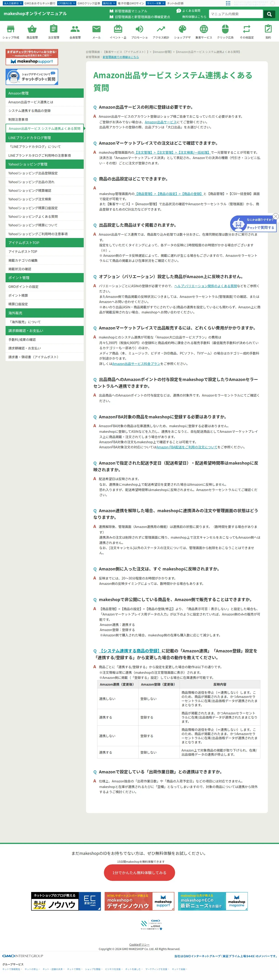This screenshot has height=980, width=279.
Task: Open 「海外販売」について sidebar item
Action: point(45,322)
